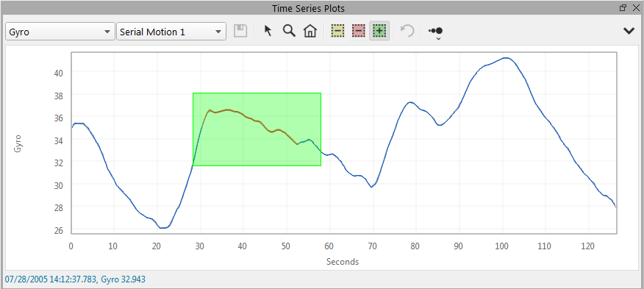Reset plot view with home icon
Image resolution: width=644 pixels, height=289 pixels.
310,31
